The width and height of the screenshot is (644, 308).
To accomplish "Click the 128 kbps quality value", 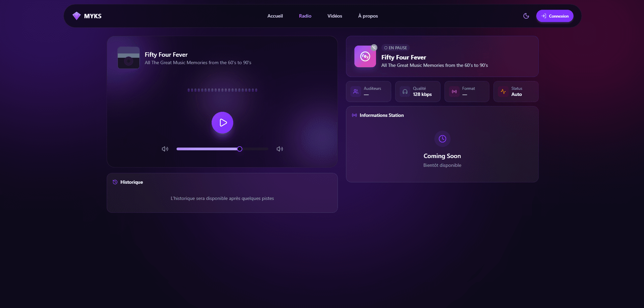I will tap(422, 95).
